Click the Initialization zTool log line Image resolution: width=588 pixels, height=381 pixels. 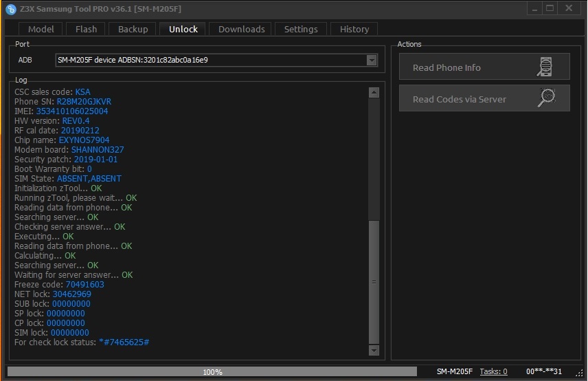tap(58, 188)
